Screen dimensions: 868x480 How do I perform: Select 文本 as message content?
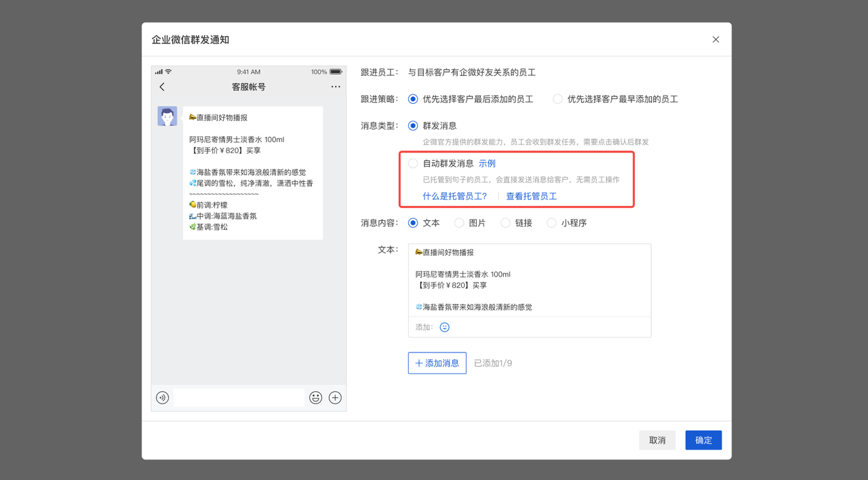[413, 223]
